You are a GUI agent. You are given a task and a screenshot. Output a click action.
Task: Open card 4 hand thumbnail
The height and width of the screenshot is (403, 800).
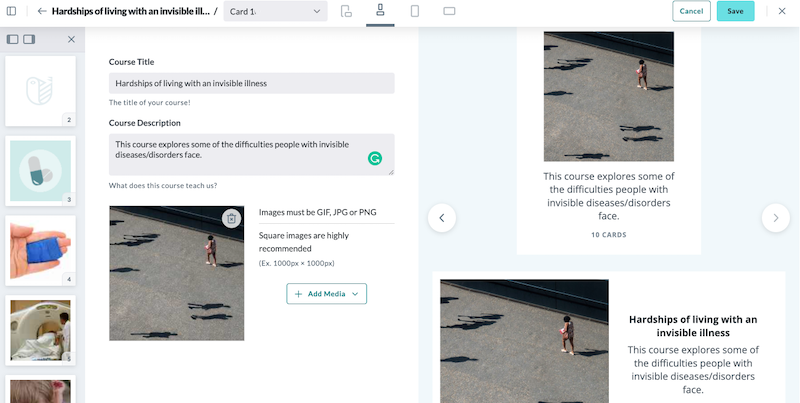click(40, 250)
